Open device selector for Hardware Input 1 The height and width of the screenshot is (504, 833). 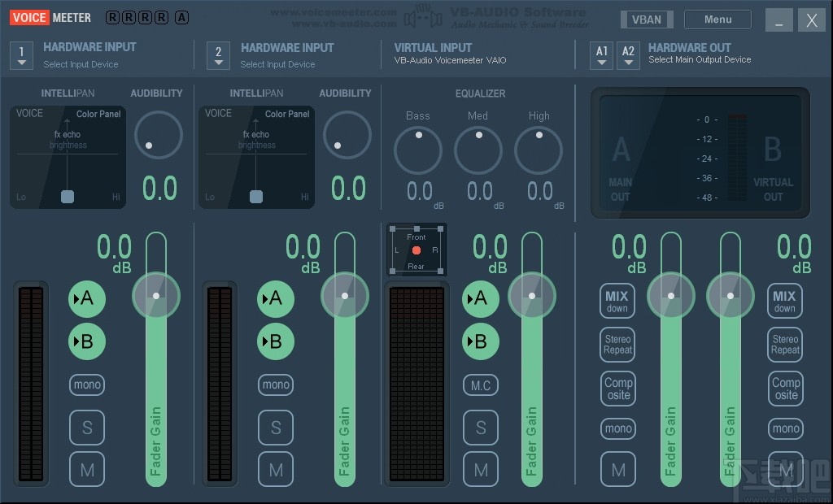tap(21, 55)
